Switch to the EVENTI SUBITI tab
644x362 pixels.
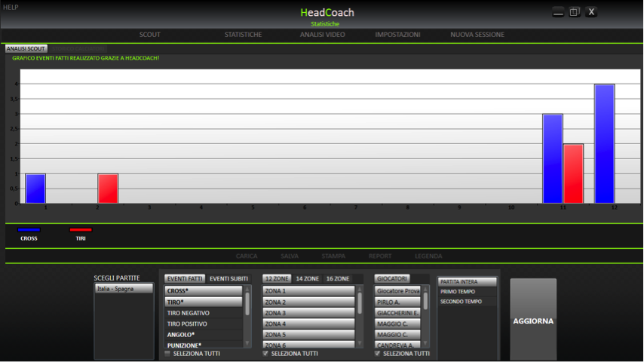(x=228, y=278)
